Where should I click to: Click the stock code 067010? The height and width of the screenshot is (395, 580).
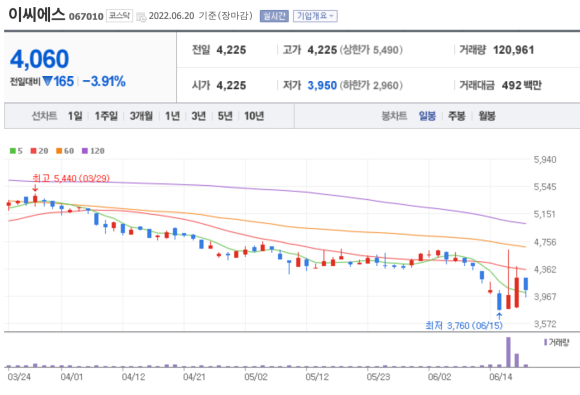86,17
